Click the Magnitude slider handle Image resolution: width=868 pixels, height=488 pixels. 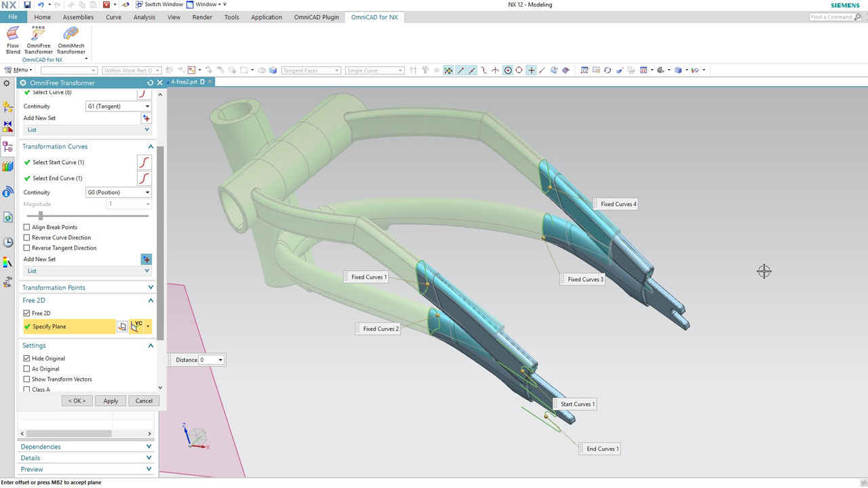[41, 216]
